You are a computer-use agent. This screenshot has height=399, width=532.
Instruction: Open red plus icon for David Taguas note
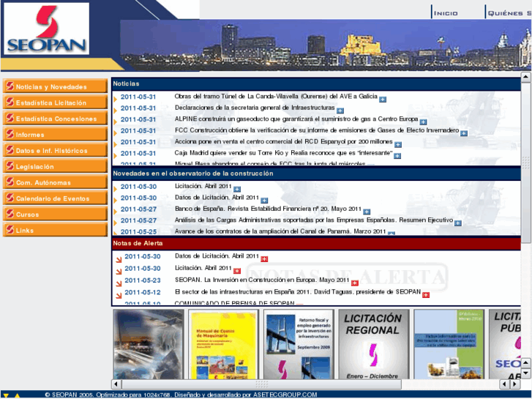426,295
